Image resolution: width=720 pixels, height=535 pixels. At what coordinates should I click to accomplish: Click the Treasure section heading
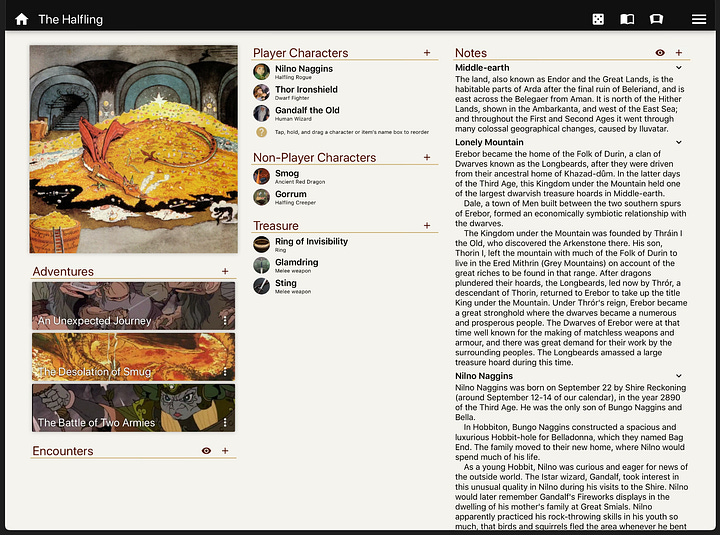click(276, 225)
